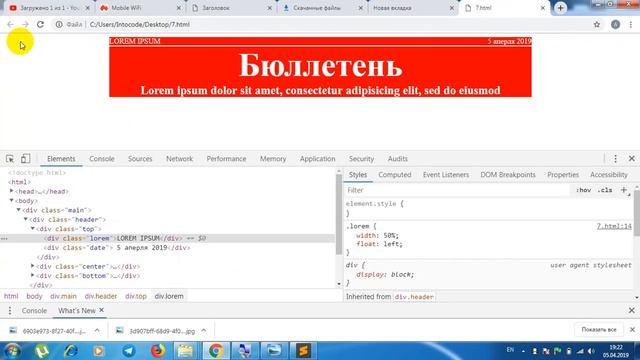Open Firefox from the taskbar
The image size is (640, 360).
tap(158, 351)
